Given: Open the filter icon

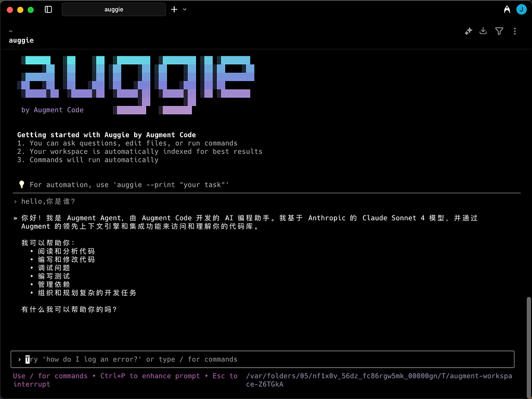Looking at the screenshot, I should (499, 31).
